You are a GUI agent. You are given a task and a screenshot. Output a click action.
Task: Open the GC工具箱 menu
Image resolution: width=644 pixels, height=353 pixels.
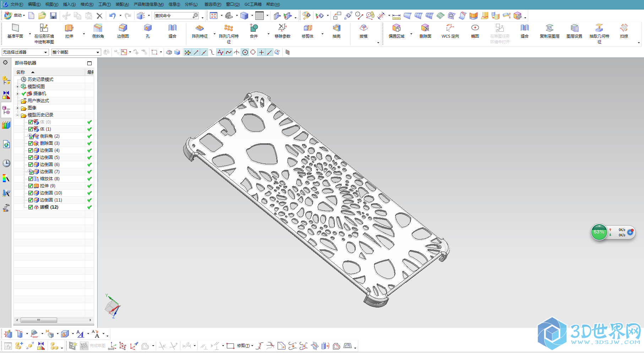253,4
